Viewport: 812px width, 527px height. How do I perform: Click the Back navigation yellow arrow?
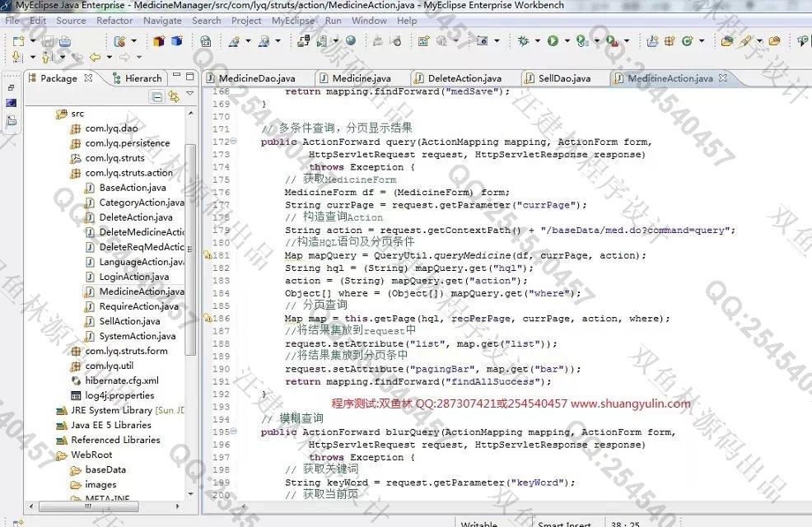click(95, 57)
